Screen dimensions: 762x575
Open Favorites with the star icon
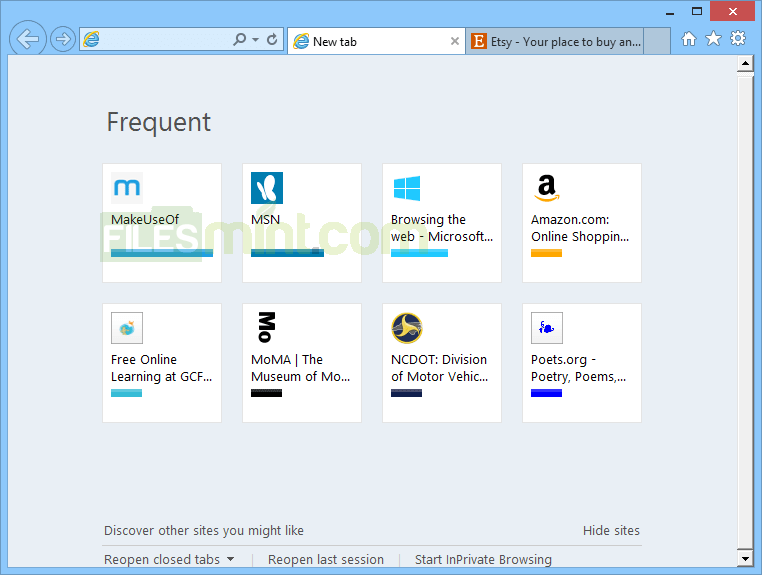[x=713, y=38]
